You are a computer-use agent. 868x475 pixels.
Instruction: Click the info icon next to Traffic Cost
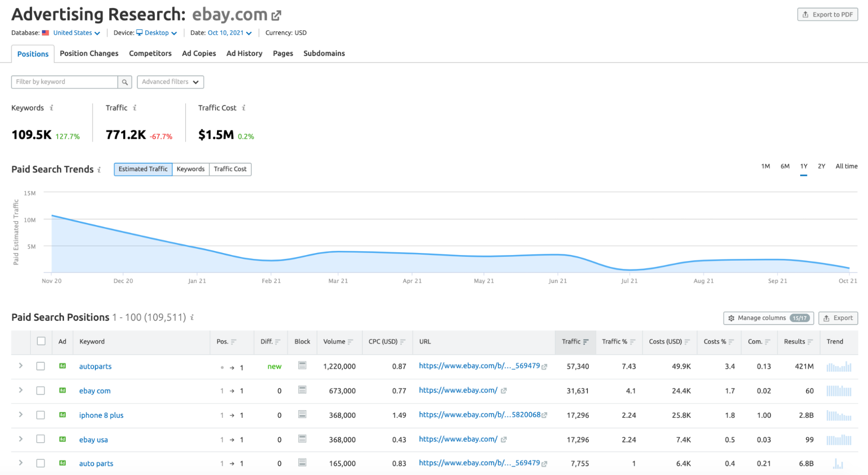point(244,108)
